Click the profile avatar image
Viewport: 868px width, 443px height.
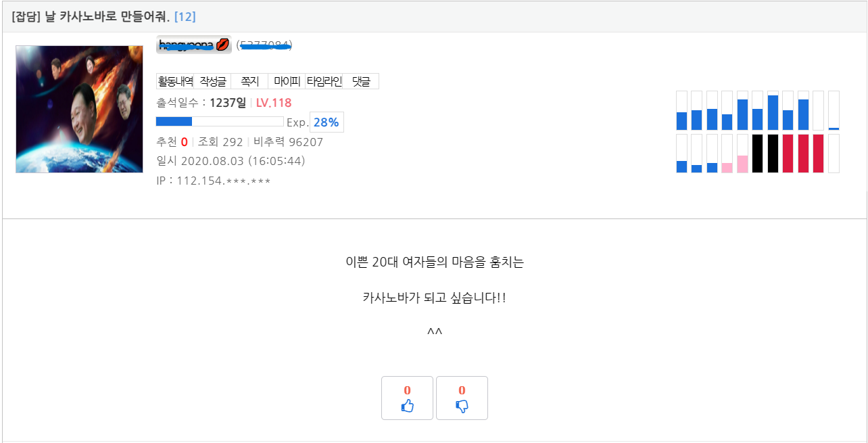[79, 109]
